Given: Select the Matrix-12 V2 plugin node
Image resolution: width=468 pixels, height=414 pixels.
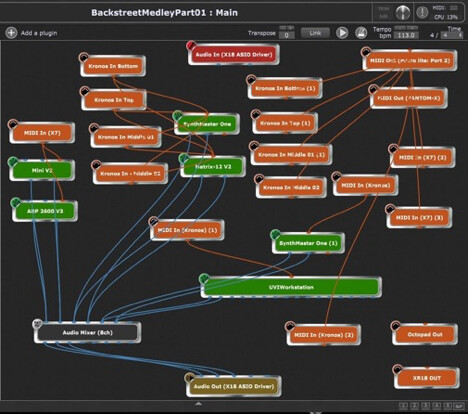Looking at the screenshot, I should pyautogui.click(x=213, y=166).
